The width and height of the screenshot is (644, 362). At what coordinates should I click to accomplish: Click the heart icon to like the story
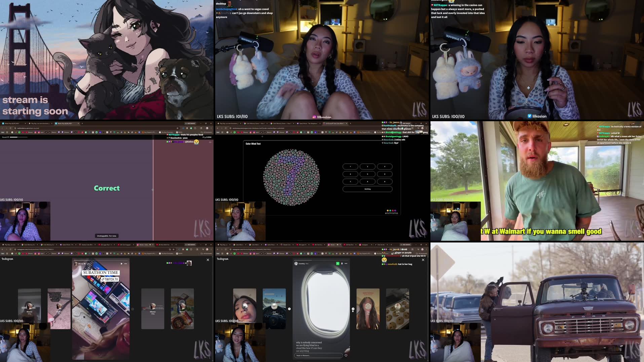(346, 355)
